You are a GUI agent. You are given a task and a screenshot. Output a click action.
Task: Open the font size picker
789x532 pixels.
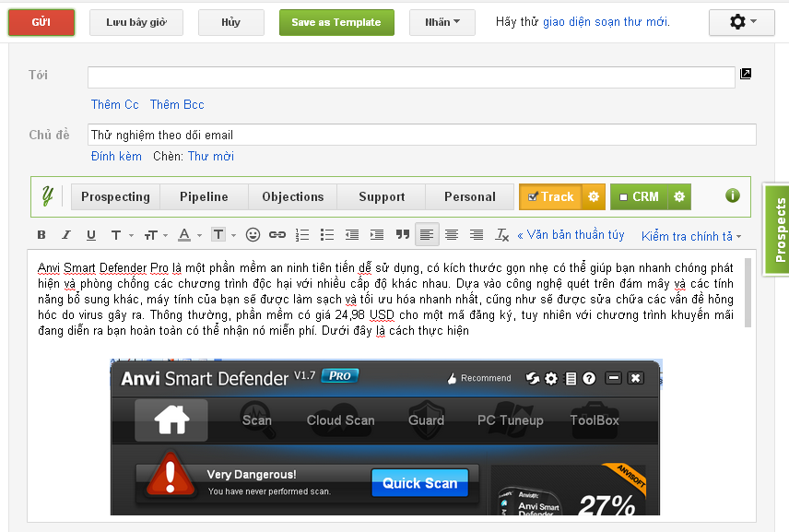click(x=155, y=235)
